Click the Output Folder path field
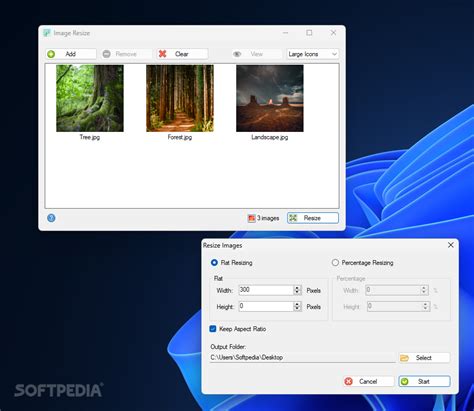The width and height of the screenshot is (474, 411). point(303,358)
